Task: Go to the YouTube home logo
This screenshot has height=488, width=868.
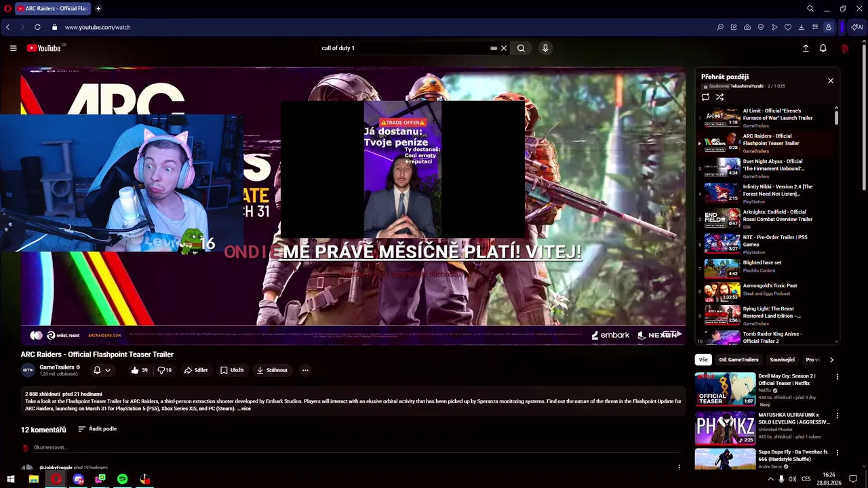Action: pyautogui.click(x=45, y=48)
